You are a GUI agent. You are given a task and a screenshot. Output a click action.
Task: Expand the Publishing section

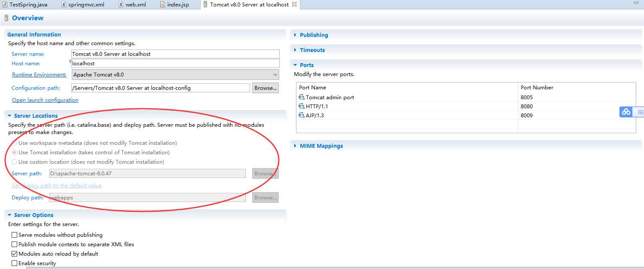[x=295, y=35]
